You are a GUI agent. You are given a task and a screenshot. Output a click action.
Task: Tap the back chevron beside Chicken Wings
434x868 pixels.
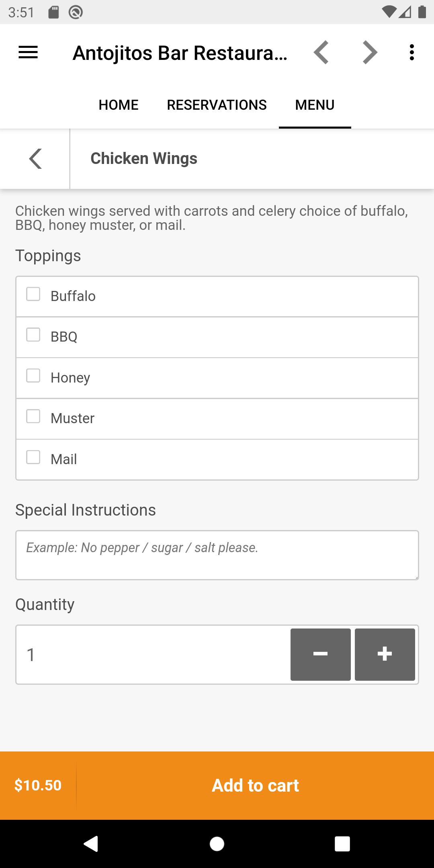tap(35, 159)
